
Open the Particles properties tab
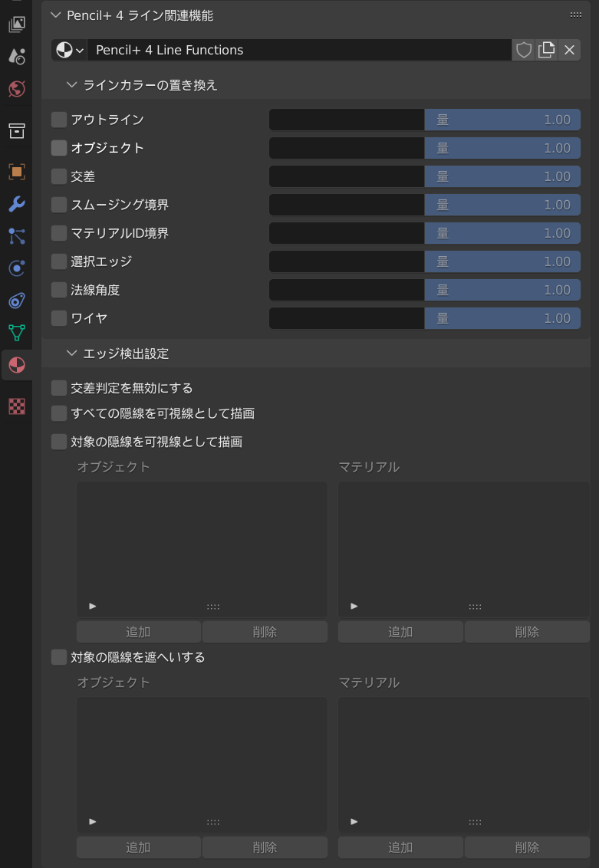[x=16, y=236]
